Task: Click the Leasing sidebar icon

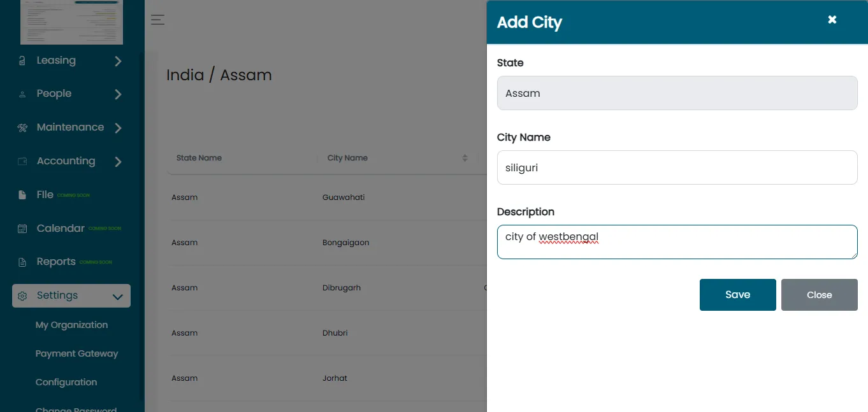Action: click(22, 60)
